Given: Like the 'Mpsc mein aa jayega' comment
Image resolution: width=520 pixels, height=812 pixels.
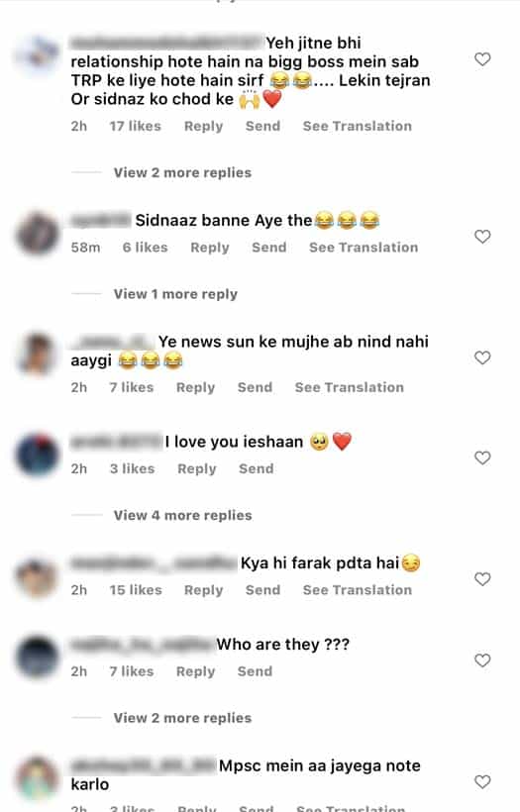Looking at the screenshot, I should pos(482,782).
